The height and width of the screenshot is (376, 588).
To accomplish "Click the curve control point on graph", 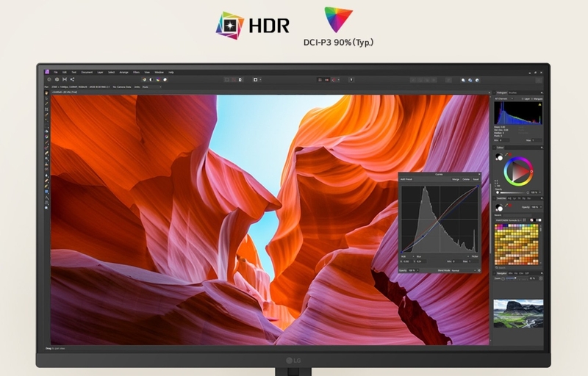I will (423, 236).
